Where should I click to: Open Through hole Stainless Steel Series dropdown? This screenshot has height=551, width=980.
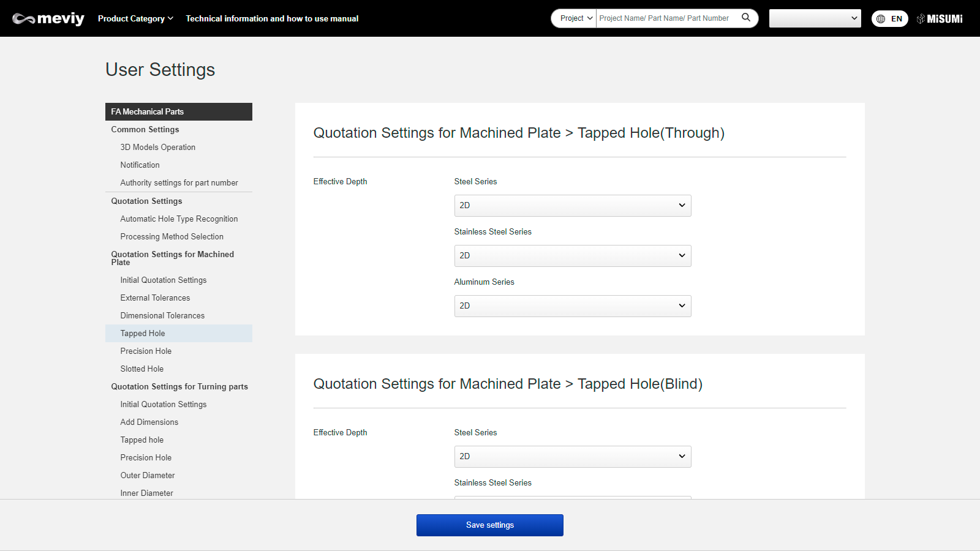[x=572, y=256]
